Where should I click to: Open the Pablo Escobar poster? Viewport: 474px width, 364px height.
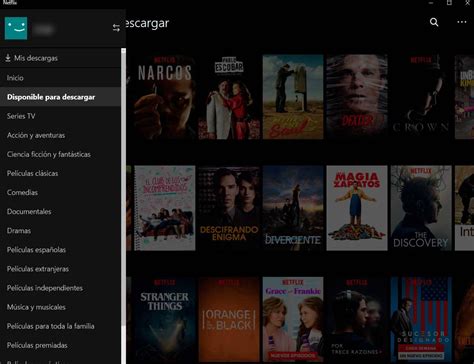[229, 97]
